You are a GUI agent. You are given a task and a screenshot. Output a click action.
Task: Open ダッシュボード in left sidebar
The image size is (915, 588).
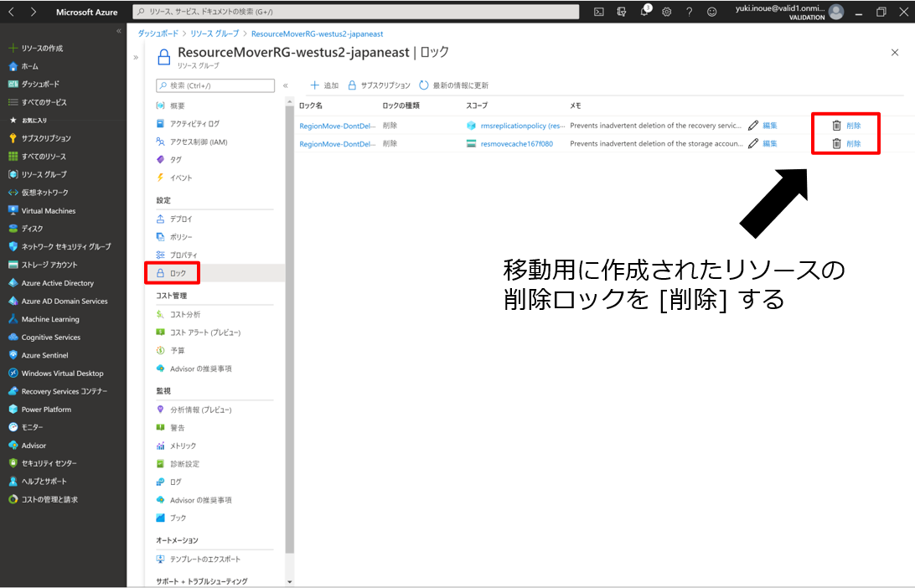click(x=34, y=84)
